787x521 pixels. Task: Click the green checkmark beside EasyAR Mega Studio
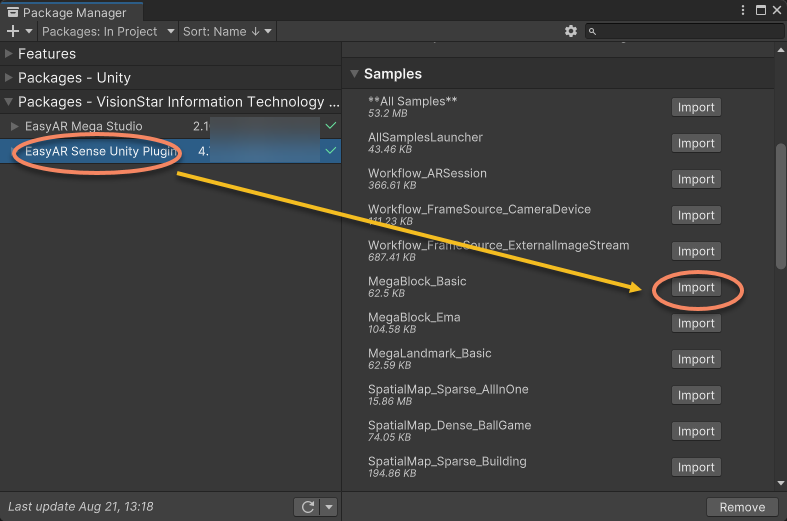pos(330,126)
